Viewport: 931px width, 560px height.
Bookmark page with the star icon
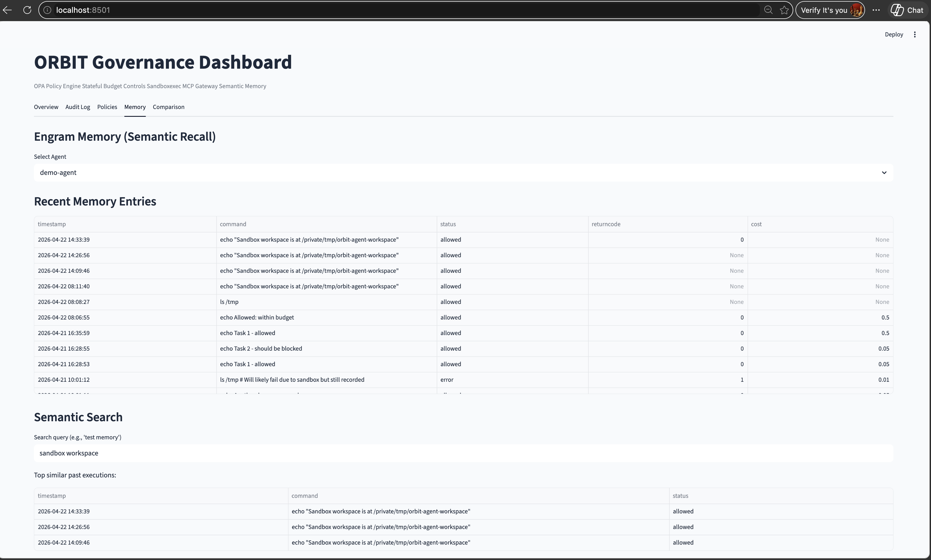pyautogui.click(x=784, y=10)
